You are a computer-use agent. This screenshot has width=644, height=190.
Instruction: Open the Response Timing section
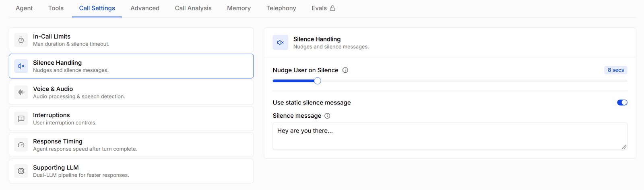pyautogui.click(x=131, y=145)
